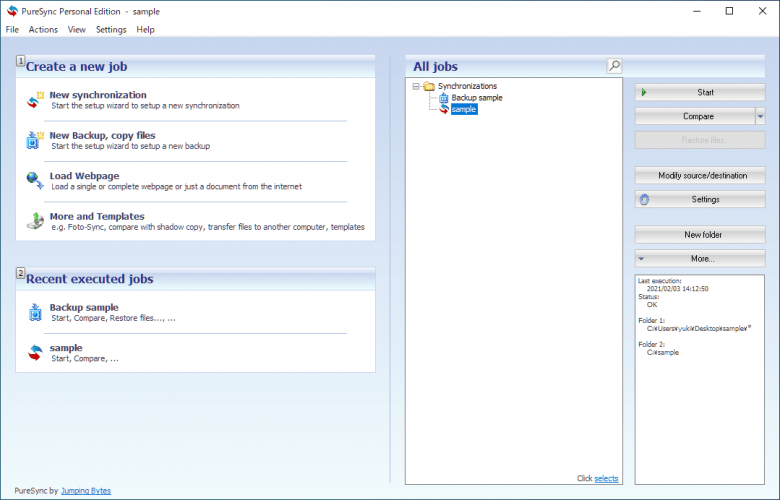
Task: Click the sample sync icon in recent jobs
Action: tap(35, 352)
